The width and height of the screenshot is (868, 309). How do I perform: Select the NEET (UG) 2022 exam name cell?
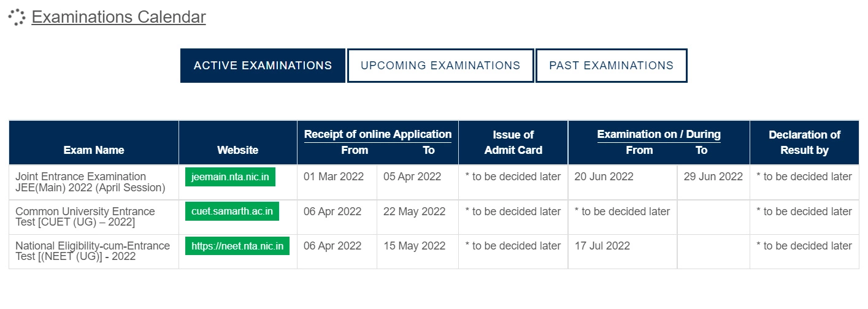(93, 251)
